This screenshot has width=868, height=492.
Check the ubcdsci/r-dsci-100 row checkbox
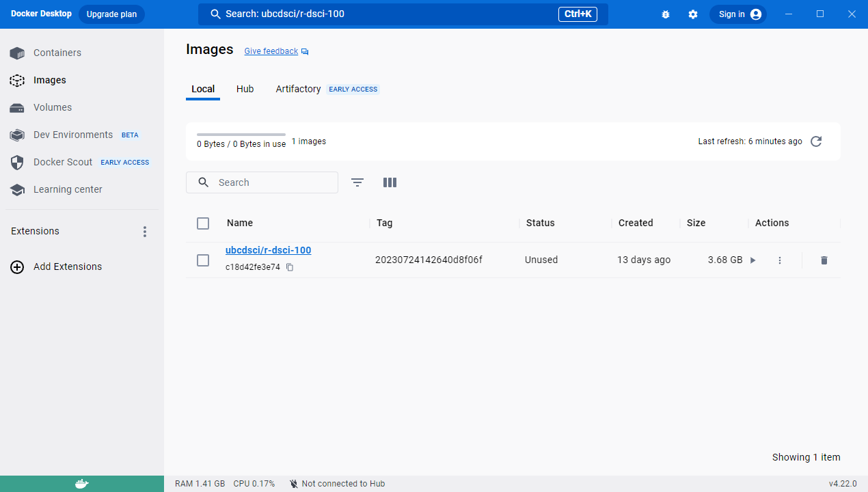tap(203, 260)
